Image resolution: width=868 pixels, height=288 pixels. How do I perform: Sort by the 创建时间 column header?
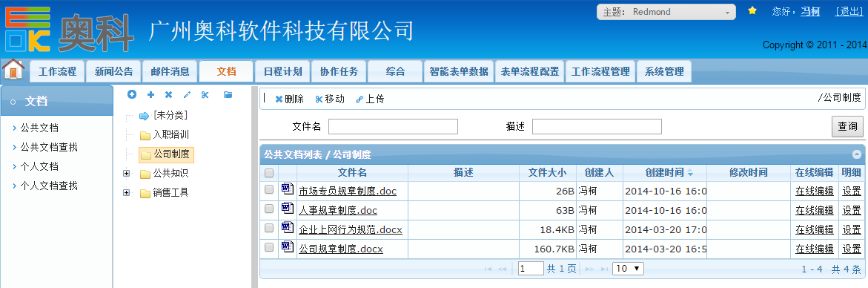[x=664, y=173]
